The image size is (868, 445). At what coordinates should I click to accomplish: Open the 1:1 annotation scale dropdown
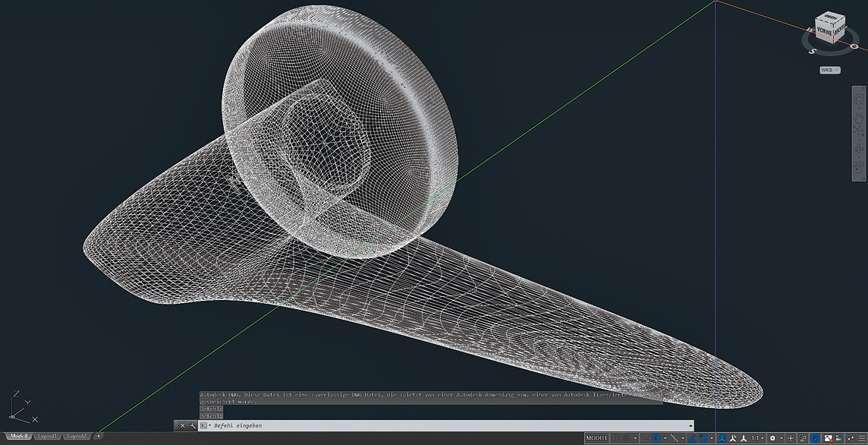point(758,438)
